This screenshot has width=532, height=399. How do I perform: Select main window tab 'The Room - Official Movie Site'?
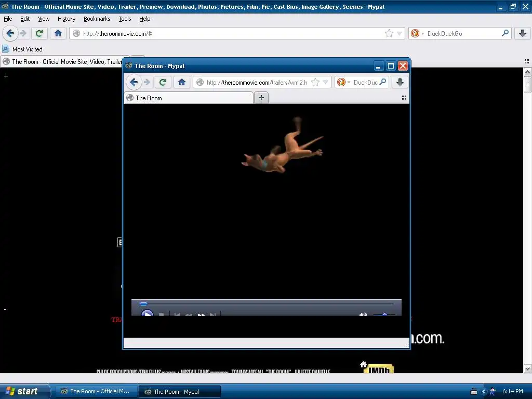[x=64, y=61]
